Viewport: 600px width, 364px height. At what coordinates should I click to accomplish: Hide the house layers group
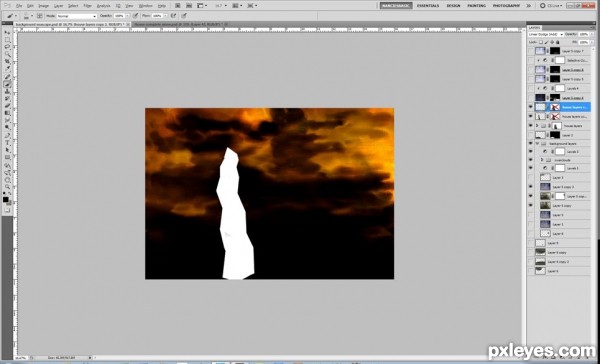click(x=530, y=126)
